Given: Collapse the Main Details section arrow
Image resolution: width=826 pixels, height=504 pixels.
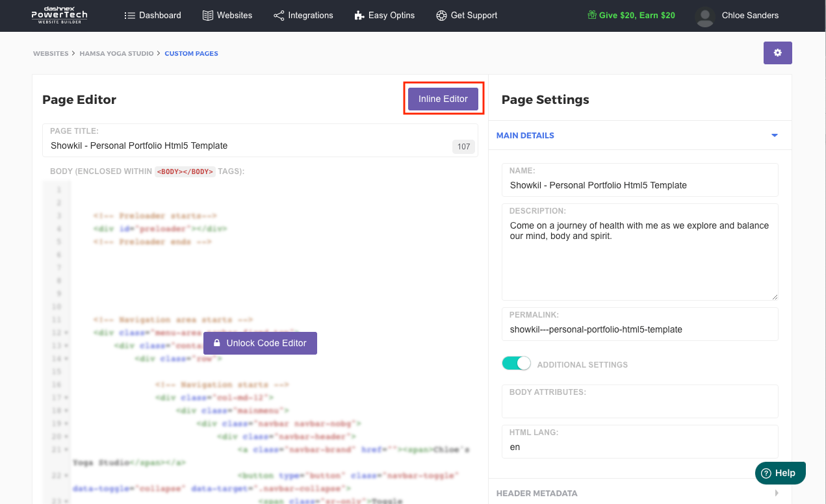Looking at the screenshot, I should coord(774,135).
